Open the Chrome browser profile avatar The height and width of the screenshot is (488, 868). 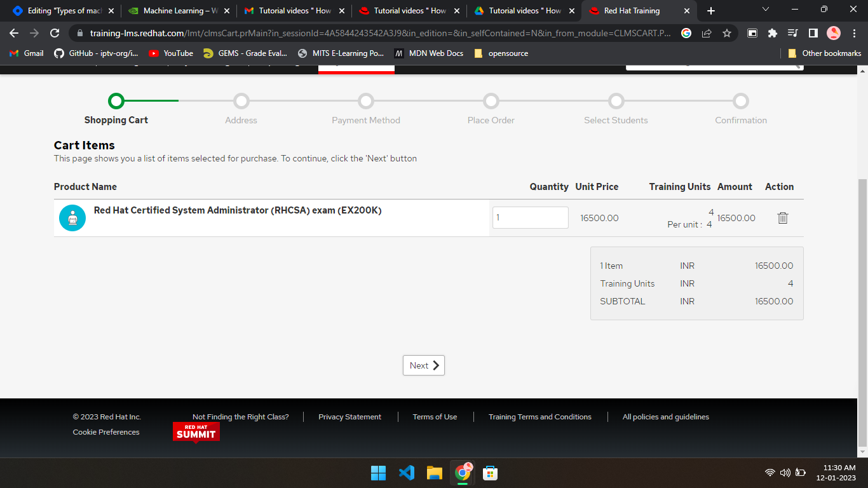[x=832, y=33]
